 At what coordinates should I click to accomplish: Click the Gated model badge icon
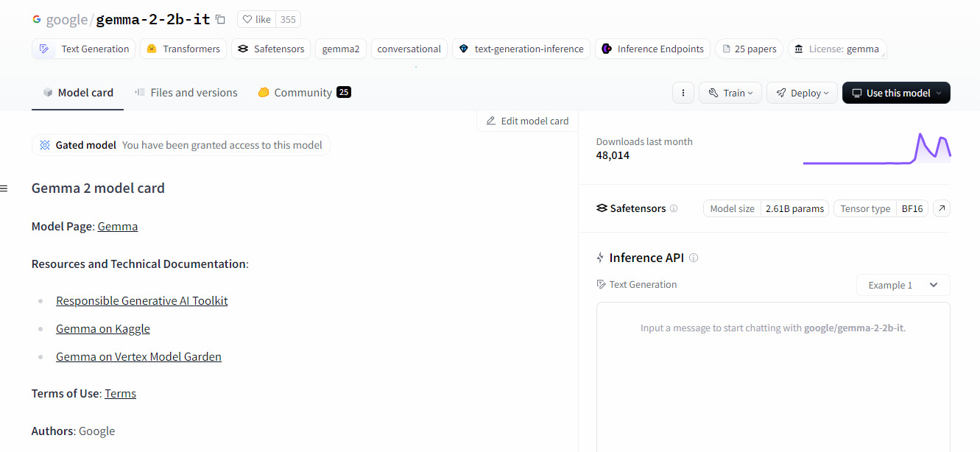pos(45,145)
